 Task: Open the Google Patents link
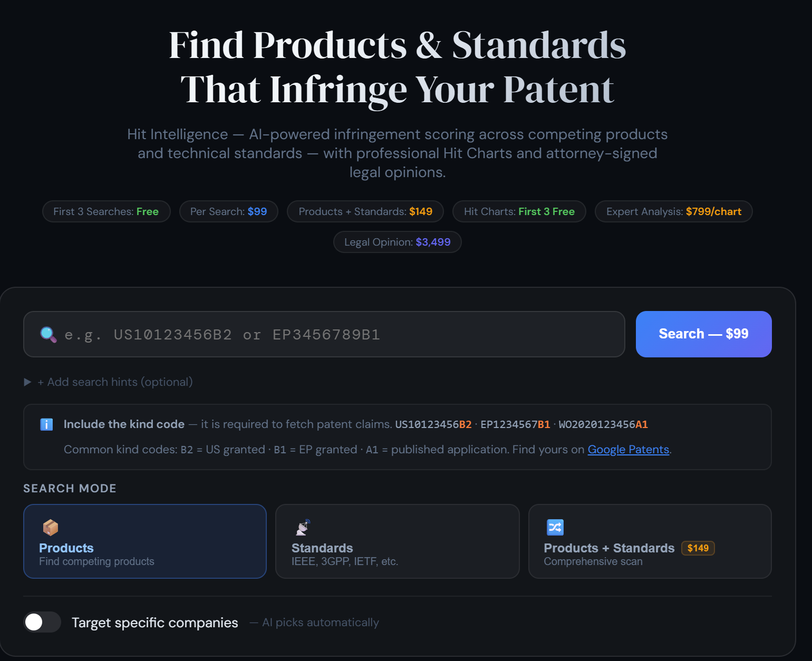[628, 450]
